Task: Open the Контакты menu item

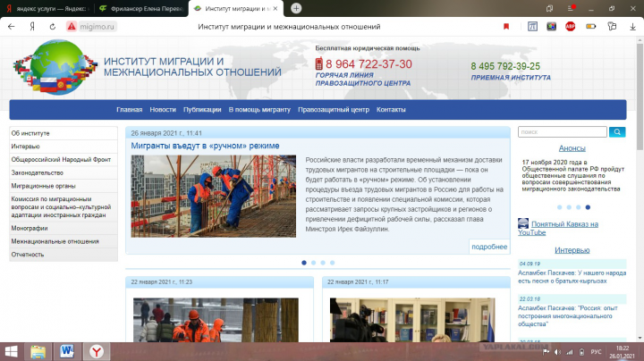Action: pos(391,110)
